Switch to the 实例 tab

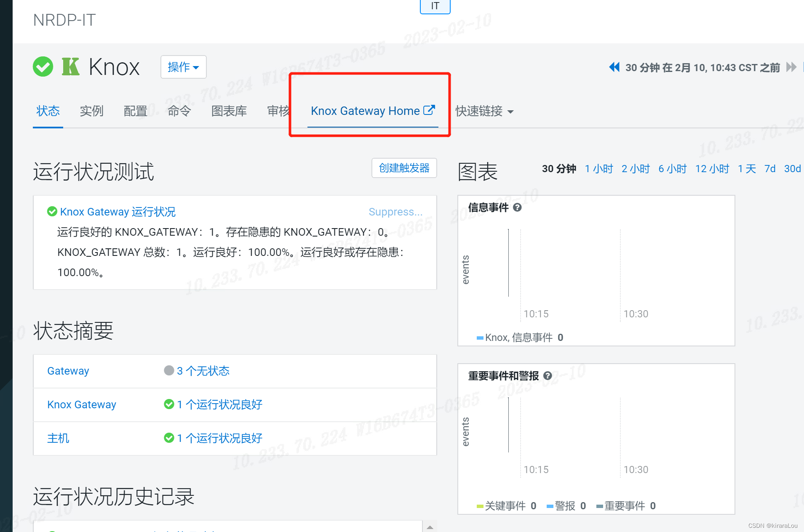91,111
